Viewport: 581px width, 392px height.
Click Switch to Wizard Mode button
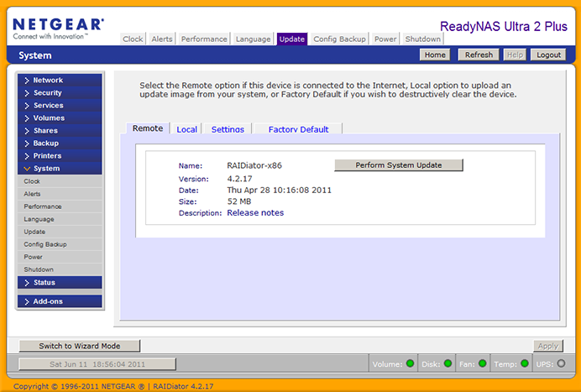(80, 346)
